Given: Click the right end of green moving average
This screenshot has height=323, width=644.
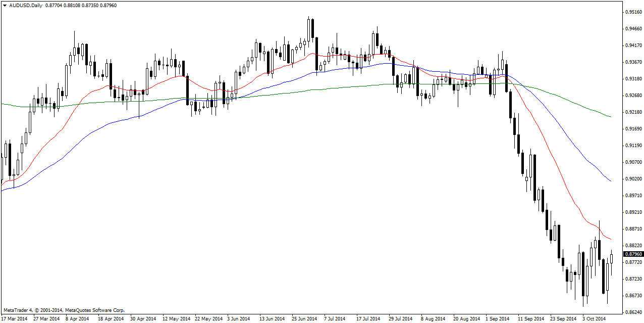Looking at the screenshot, I should (611, 117).
